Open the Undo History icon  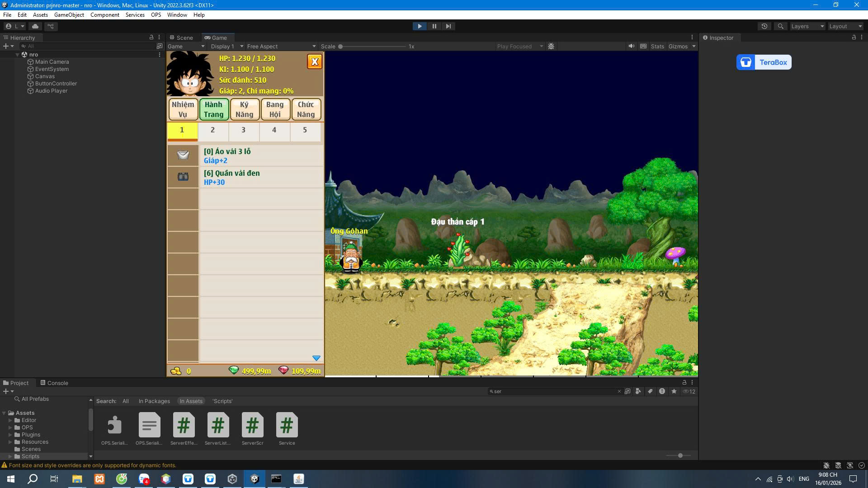point(764,26)
